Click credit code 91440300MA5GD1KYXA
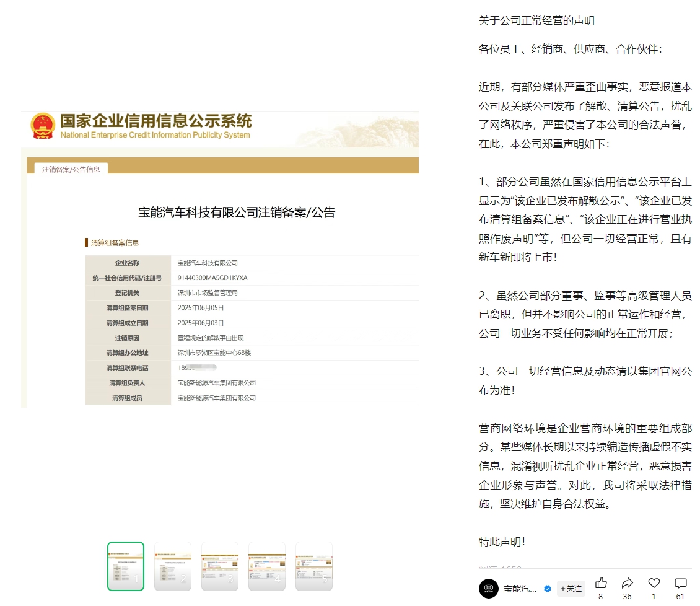This screenshot has height=606, width=700. (x=212, y=278)
